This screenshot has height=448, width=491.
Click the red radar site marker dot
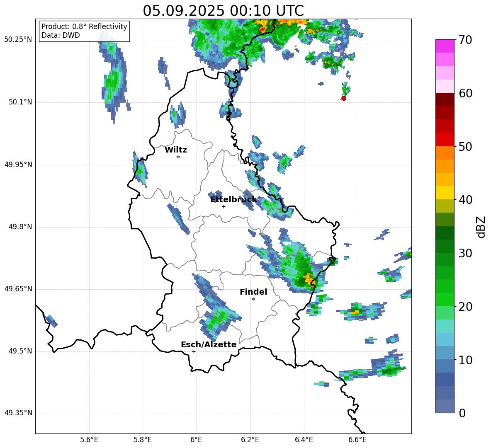pos(343,98)
